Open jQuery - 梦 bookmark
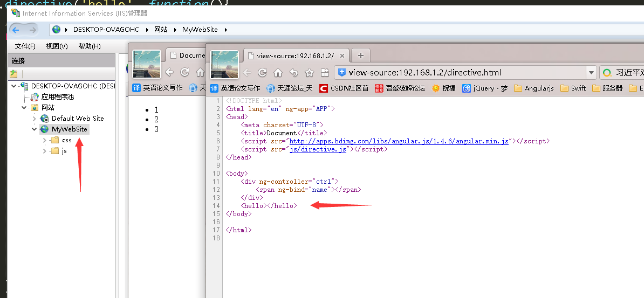Image resolution: width=644 pixels, height=298 pixels. (485, 88)
